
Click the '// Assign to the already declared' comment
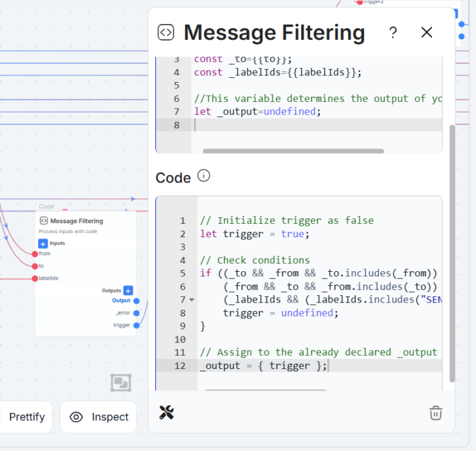(318, 352)
